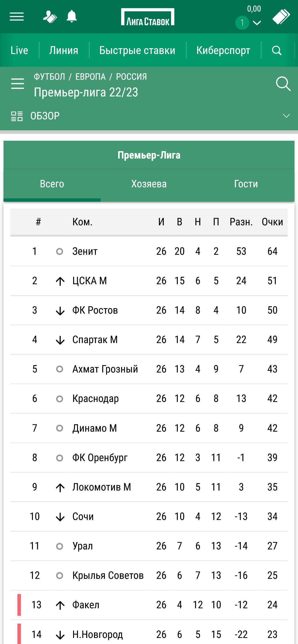
Task: Switch to the Хозяева tab
Action: point(149,184)
